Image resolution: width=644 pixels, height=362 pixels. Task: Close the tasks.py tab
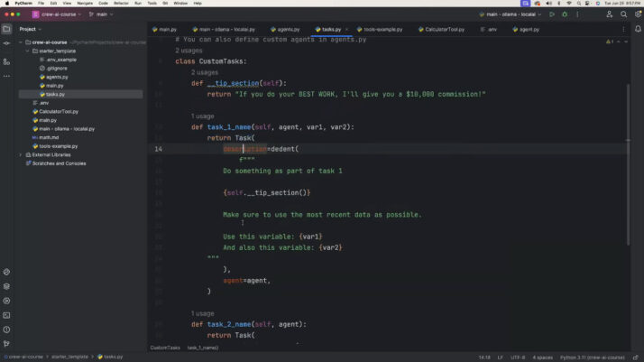346,30
